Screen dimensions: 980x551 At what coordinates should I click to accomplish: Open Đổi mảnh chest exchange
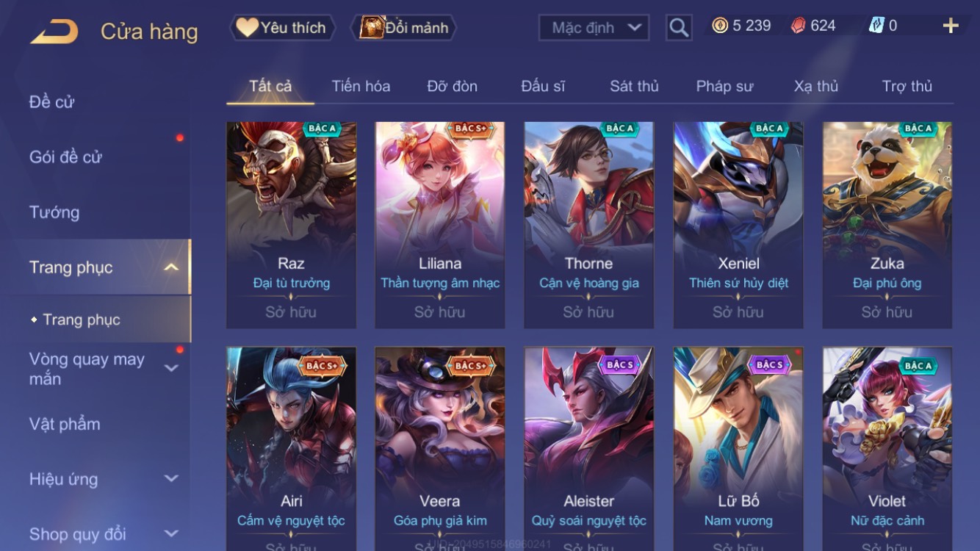404,28
